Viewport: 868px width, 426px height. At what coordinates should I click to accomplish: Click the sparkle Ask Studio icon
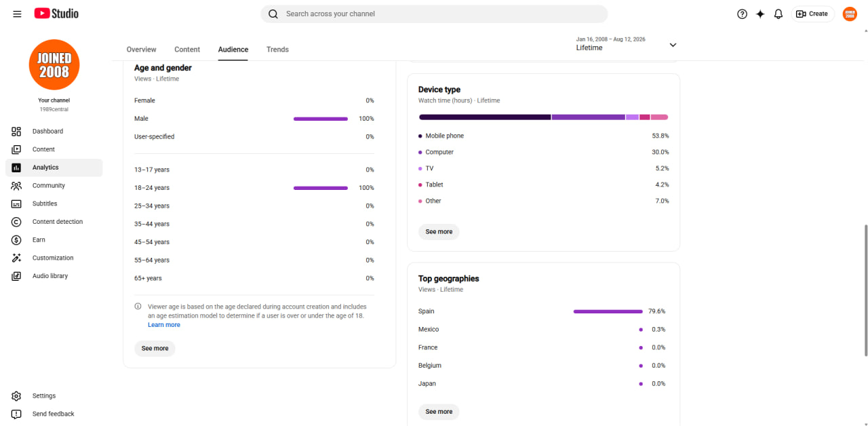760,14
